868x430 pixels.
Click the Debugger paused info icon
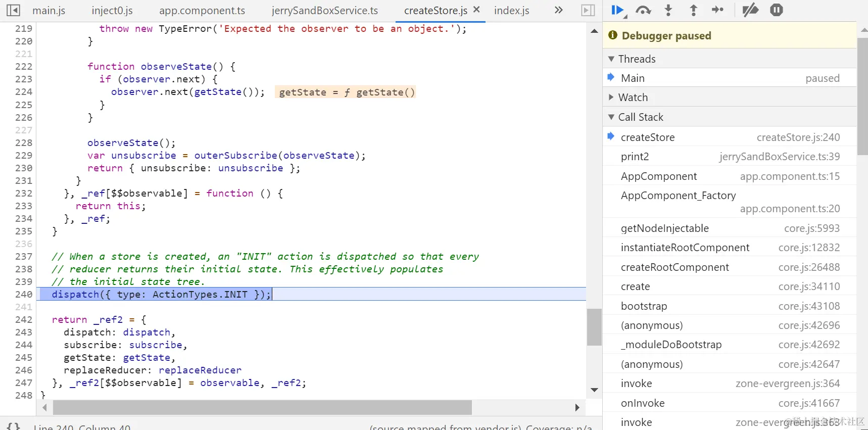[x=613, y=35]
